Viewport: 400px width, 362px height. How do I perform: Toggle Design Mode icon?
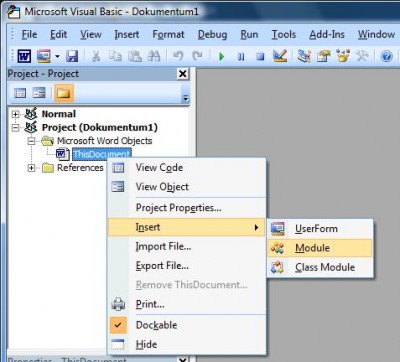point(280,56)
